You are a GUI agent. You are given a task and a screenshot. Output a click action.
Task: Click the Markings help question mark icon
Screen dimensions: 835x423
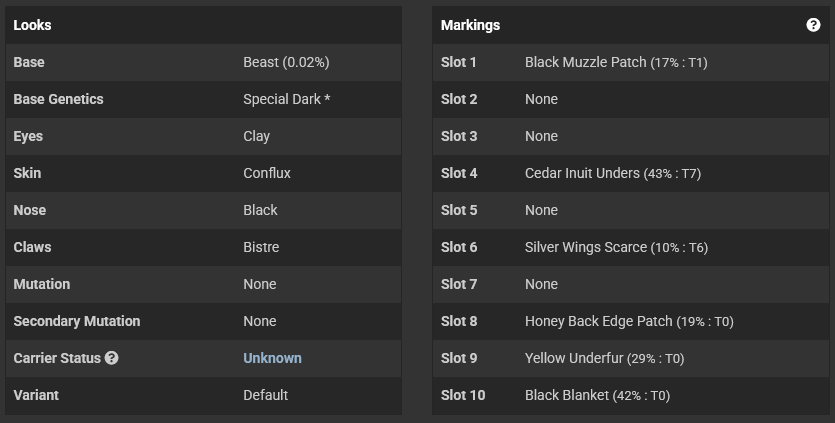pyautogui.click(x=813, y=25)
